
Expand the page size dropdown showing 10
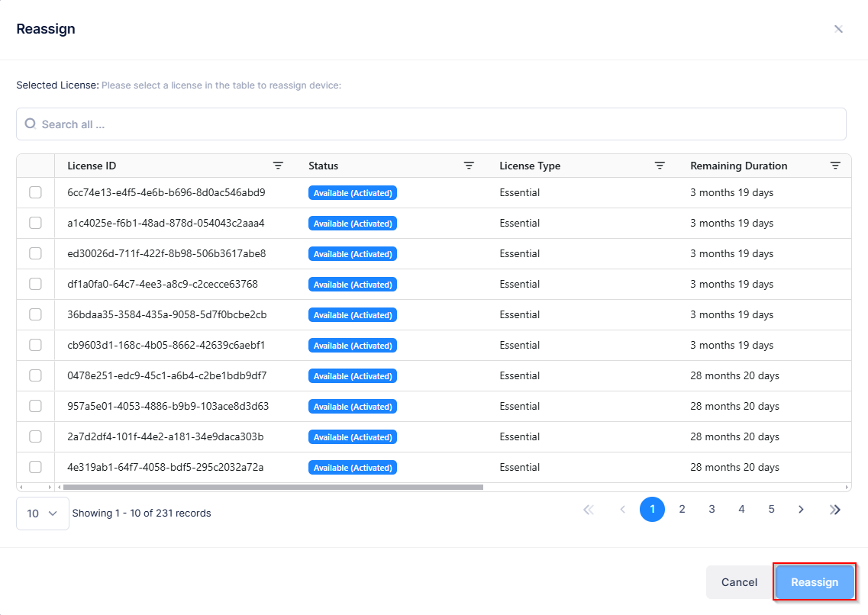(43, 514)
